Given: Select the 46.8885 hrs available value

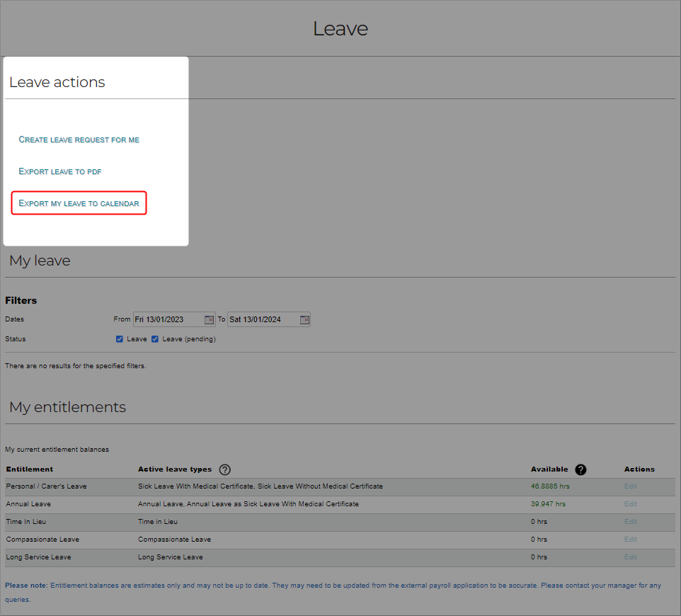Looking at the screenshot, I should (x=550, y=486).
